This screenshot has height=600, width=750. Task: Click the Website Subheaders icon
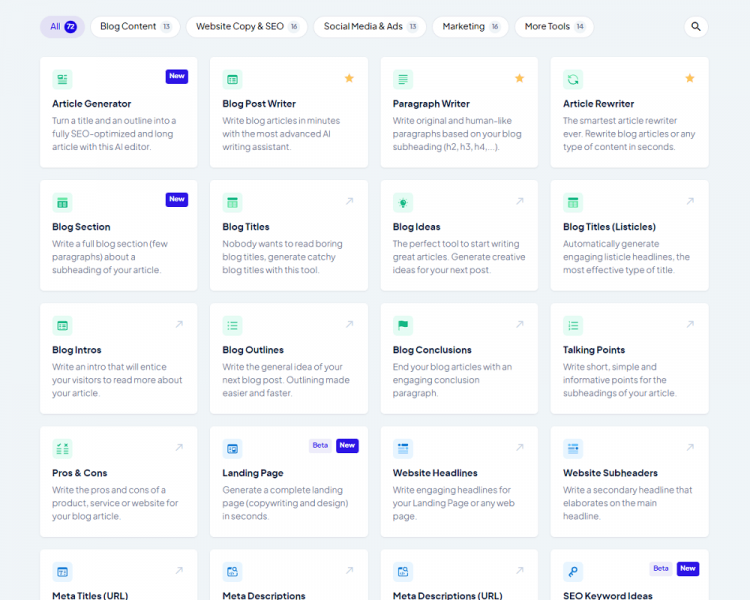click(573, 449)
